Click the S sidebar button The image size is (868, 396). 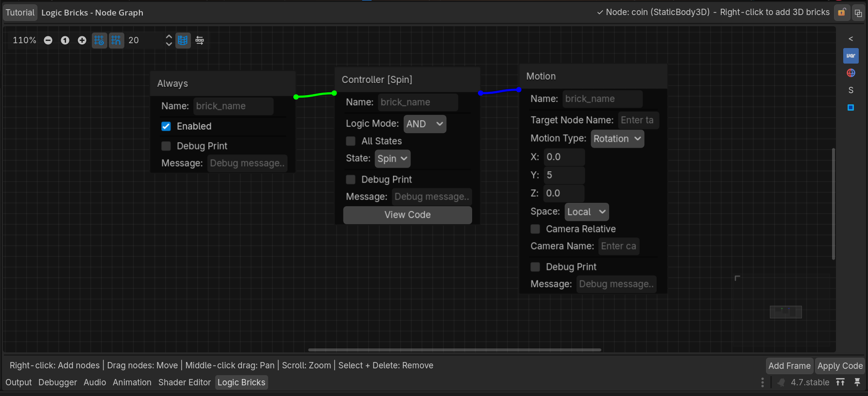tap(851, 90)
